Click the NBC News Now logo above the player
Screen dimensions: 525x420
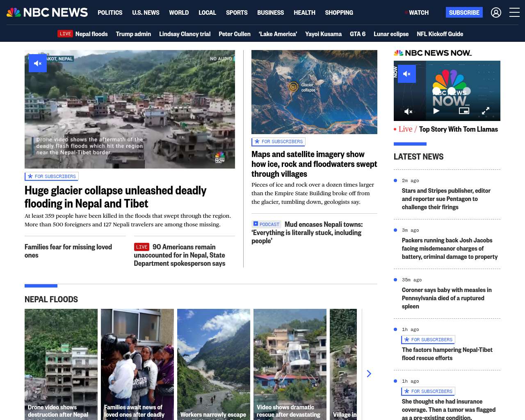433,53
